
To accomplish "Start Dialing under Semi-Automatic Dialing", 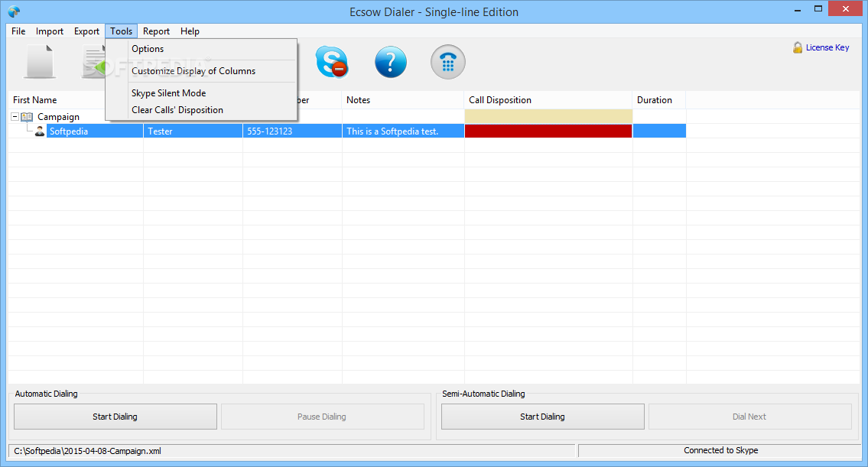I will [x=542, y=417].
